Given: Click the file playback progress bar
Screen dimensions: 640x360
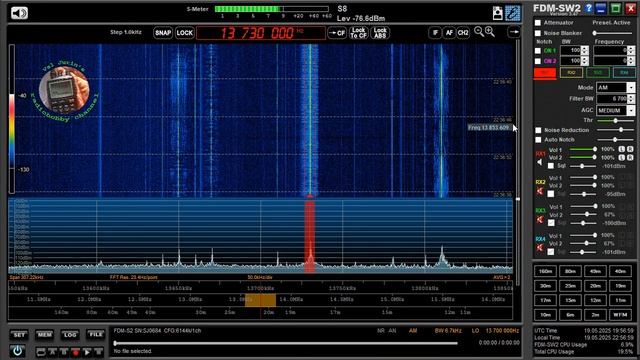Looking at the screenshot, I should tap(286, 343).
